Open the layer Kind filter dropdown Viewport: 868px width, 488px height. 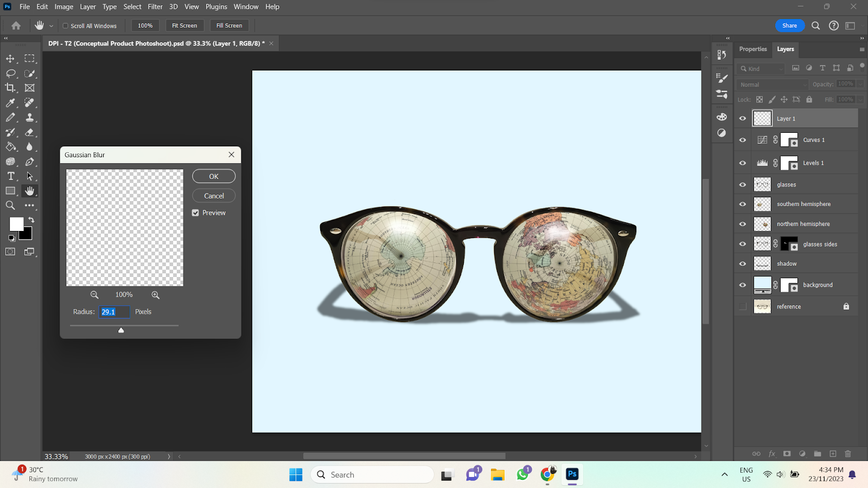tap(762, 68)
